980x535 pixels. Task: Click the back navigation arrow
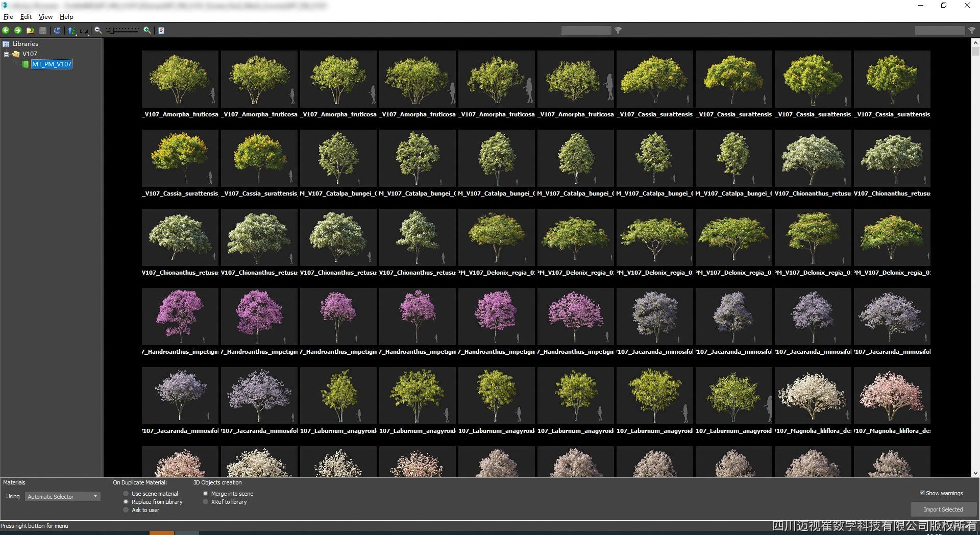[x=6, y=31]
